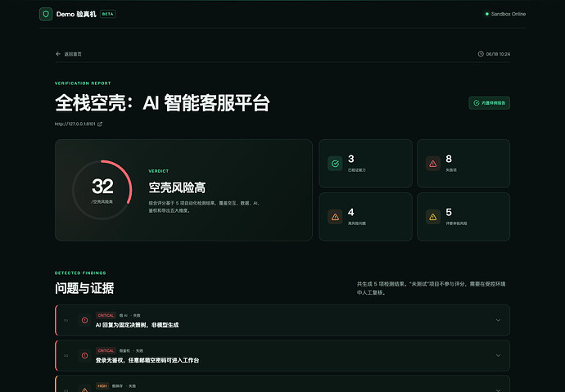The height and width of the screenshot is (392, 565).
Task: Click the alert icon of AI 回复 finding
Action: 84,320
